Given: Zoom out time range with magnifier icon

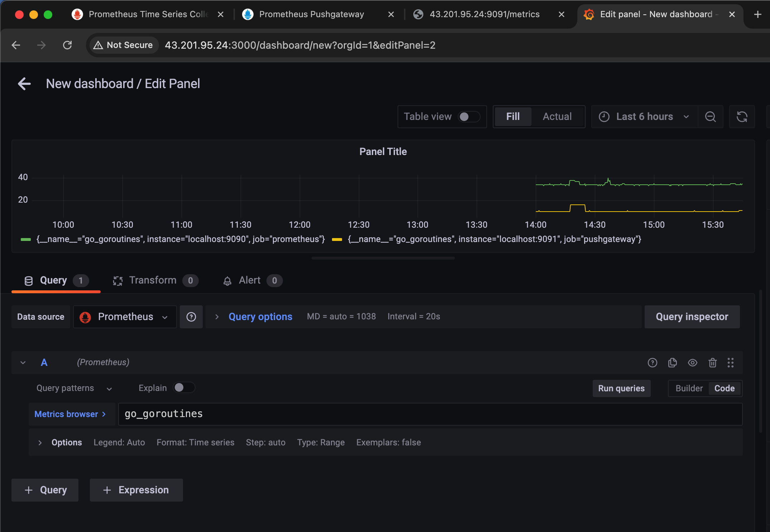Looking at the screenshot, I should point(710,117).
